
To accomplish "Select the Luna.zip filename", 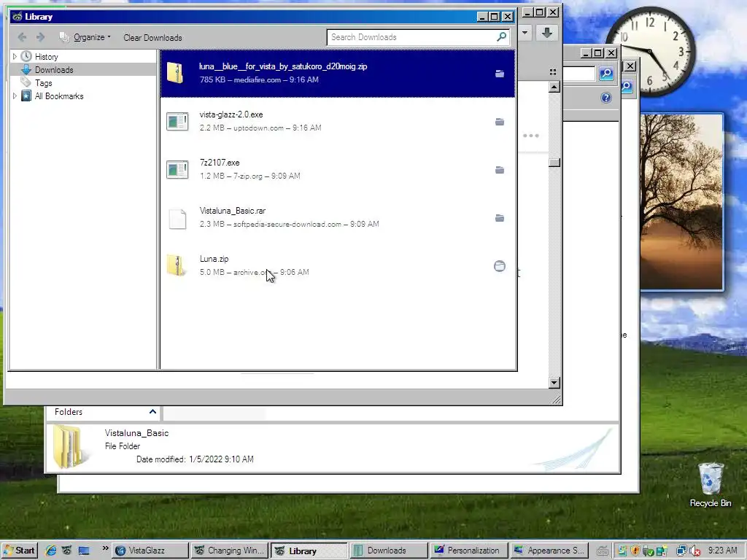I will tap(214, 259).
